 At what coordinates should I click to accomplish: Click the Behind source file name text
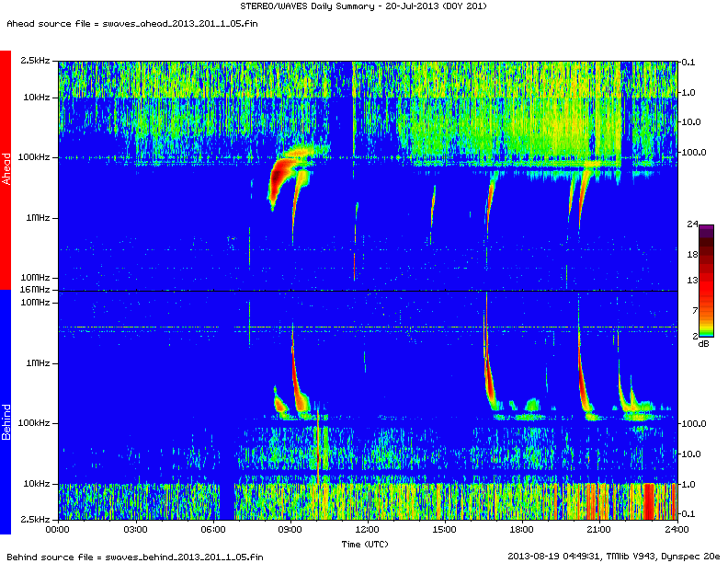point(135,556)
